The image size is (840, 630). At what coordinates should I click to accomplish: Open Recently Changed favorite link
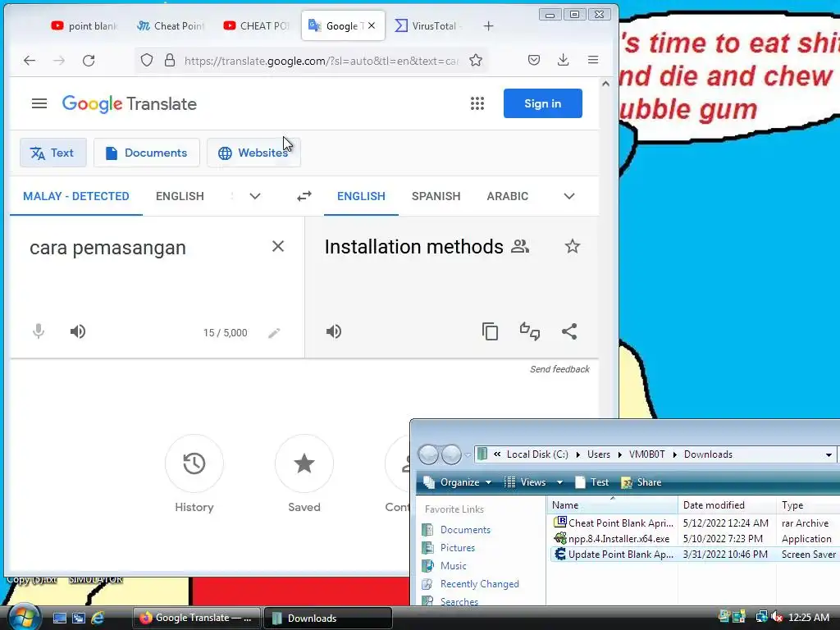pos(479,584)
